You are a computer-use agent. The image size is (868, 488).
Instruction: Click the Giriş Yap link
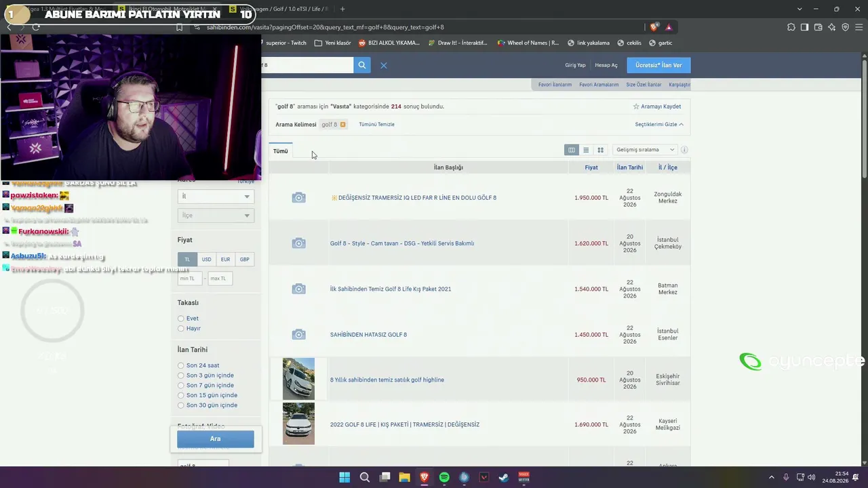575,65
